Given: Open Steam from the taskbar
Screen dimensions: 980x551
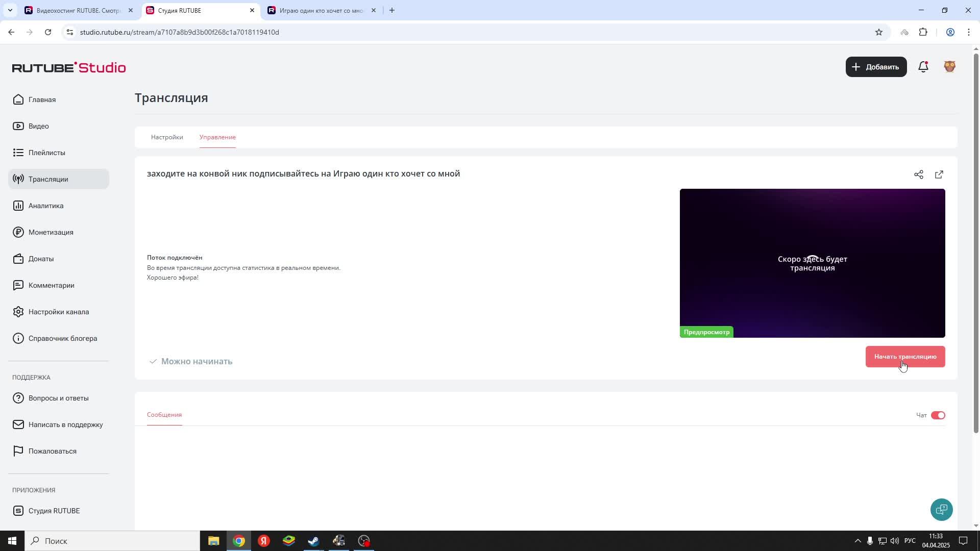Looking at the screenshot, I should 314,541.
